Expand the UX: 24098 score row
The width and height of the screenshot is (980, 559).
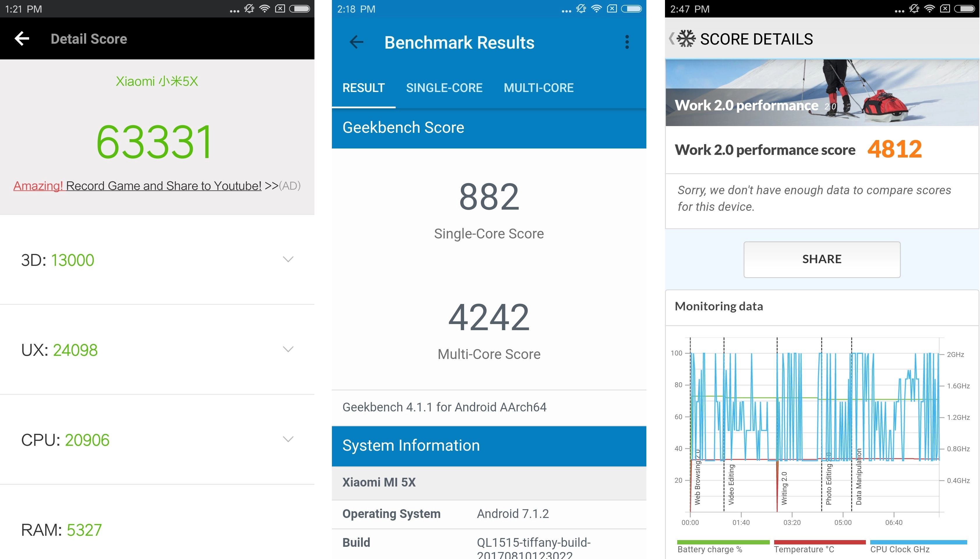157,349
